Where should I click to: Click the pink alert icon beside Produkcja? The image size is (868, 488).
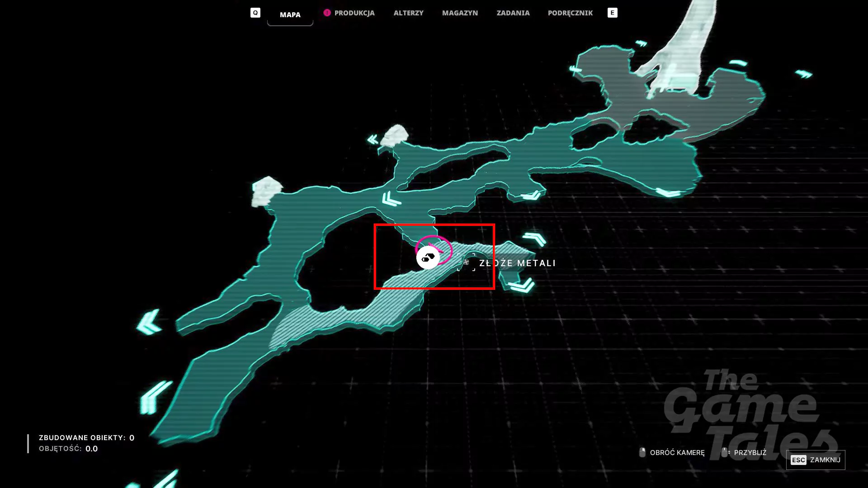[327, 13]
